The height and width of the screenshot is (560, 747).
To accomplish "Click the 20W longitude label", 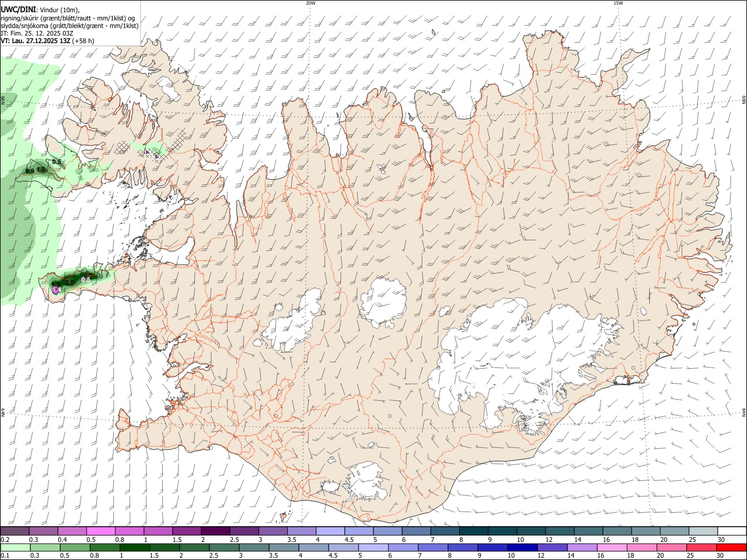I will [310, 3].
